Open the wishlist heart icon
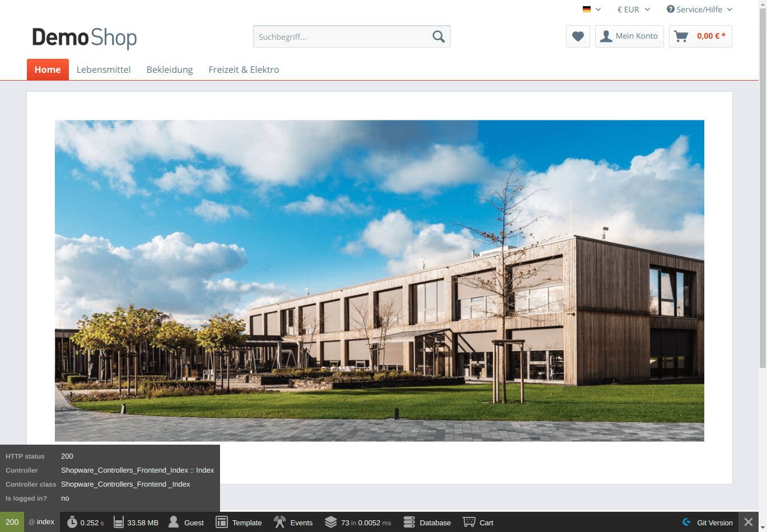Image resolution: width=767 pixels, height=532 pixels. pyautogui.click(x=578, y=36)
